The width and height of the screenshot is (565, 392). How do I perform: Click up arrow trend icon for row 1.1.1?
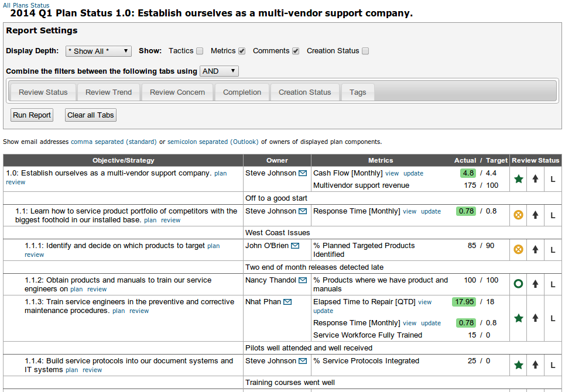click(x=535, y=249)
